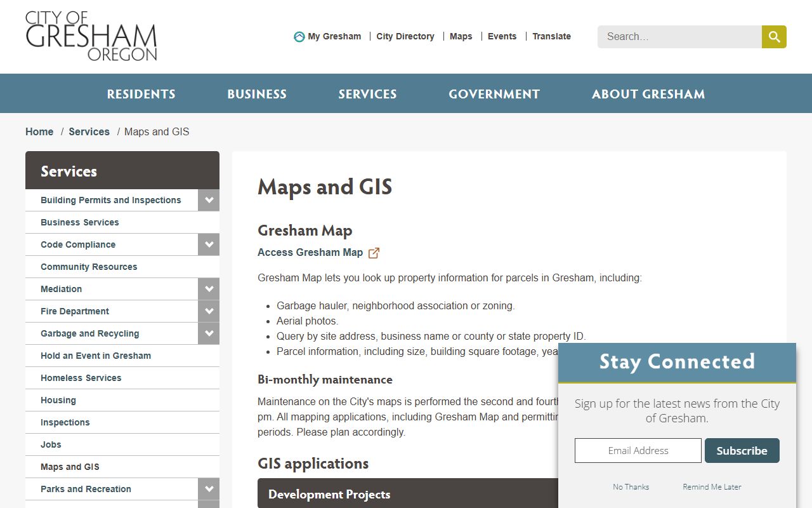Viewport: 812px width, 508px height.
Task: Expand the Fire Department submenu chevron
Action: 209,311
